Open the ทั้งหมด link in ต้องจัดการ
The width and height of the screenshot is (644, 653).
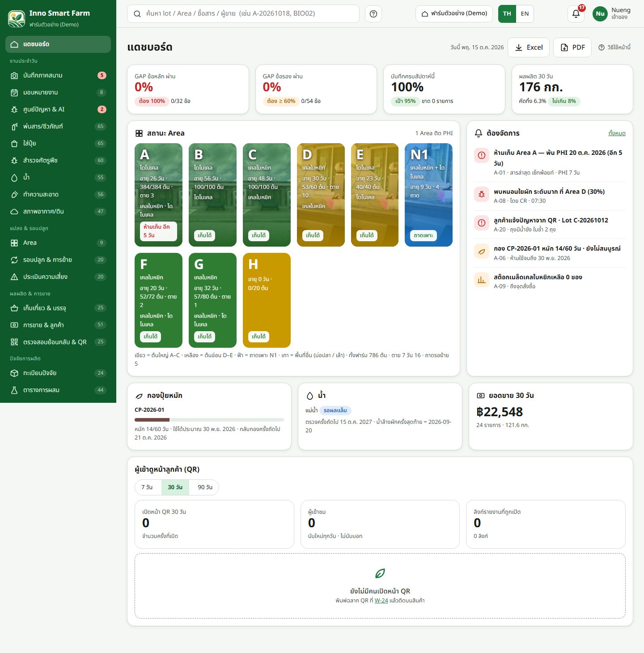tap(617, 133)
